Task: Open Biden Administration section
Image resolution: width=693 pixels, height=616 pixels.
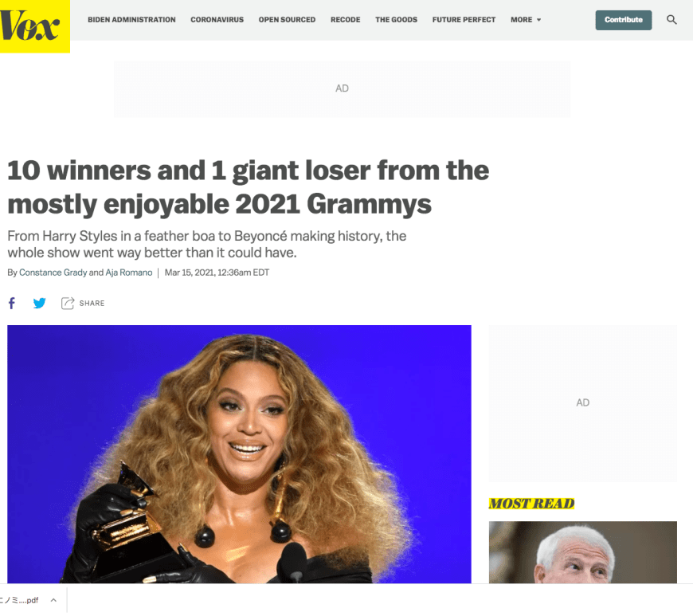Action: click(131, 20)
